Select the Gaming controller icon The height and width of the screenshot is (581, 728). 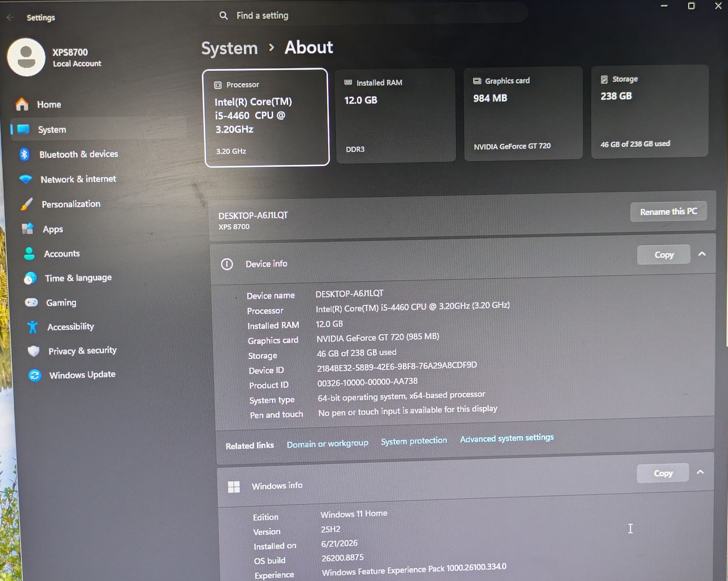click(x=31, y=302)
